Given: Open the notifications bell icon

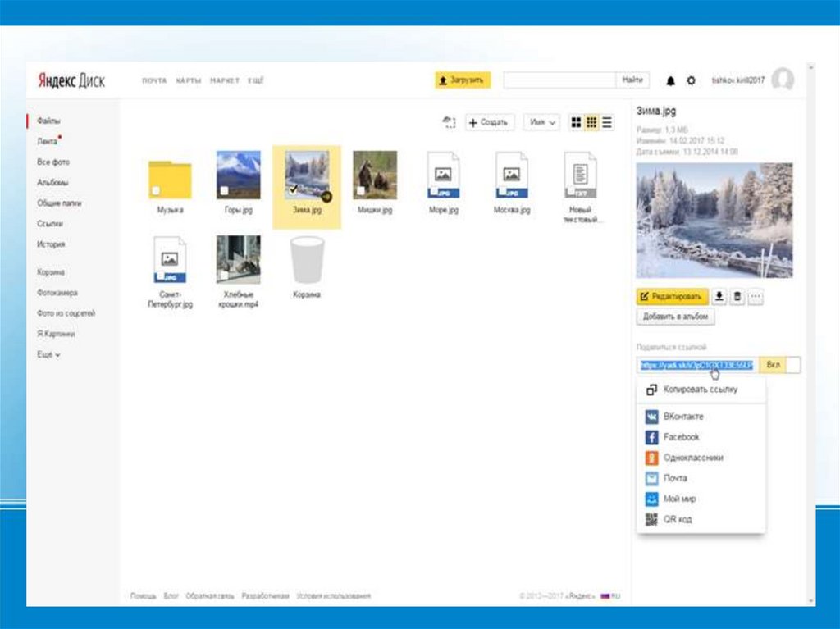Looking at the screenshot, I should click(670, 81).
